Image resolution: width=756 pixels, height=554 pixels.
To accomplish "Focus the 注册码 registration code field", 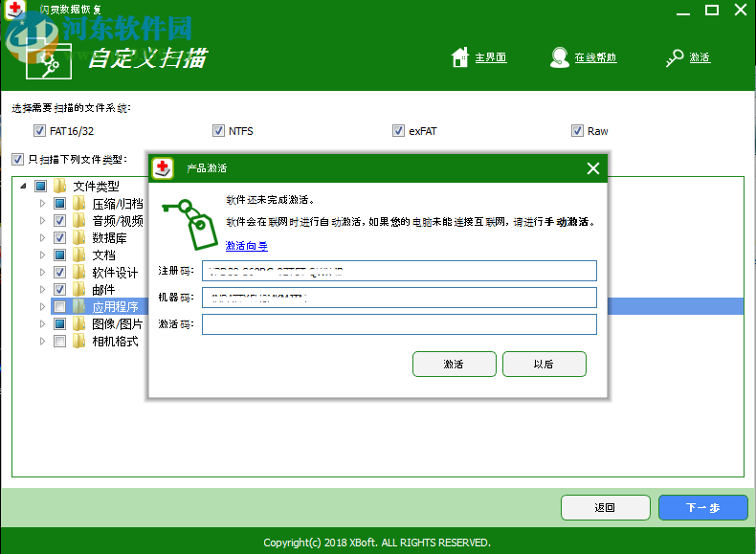I will point(399,271).
